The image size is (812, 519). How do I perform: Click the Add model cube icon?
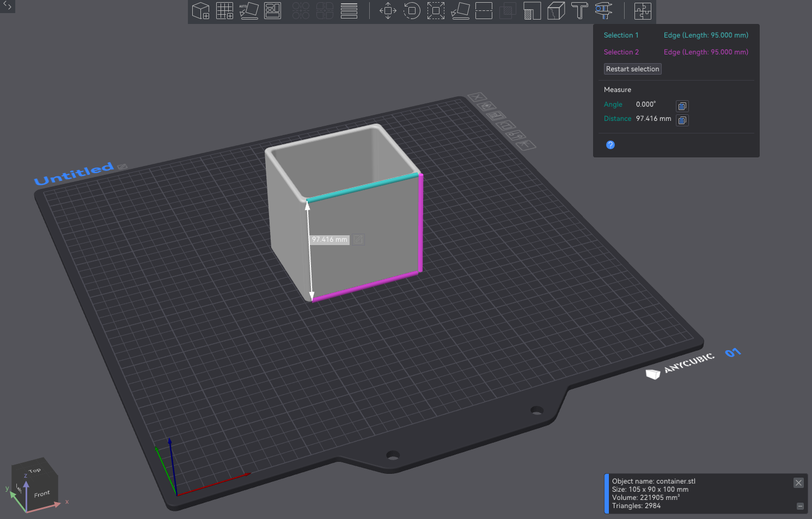tap(201, 11)
